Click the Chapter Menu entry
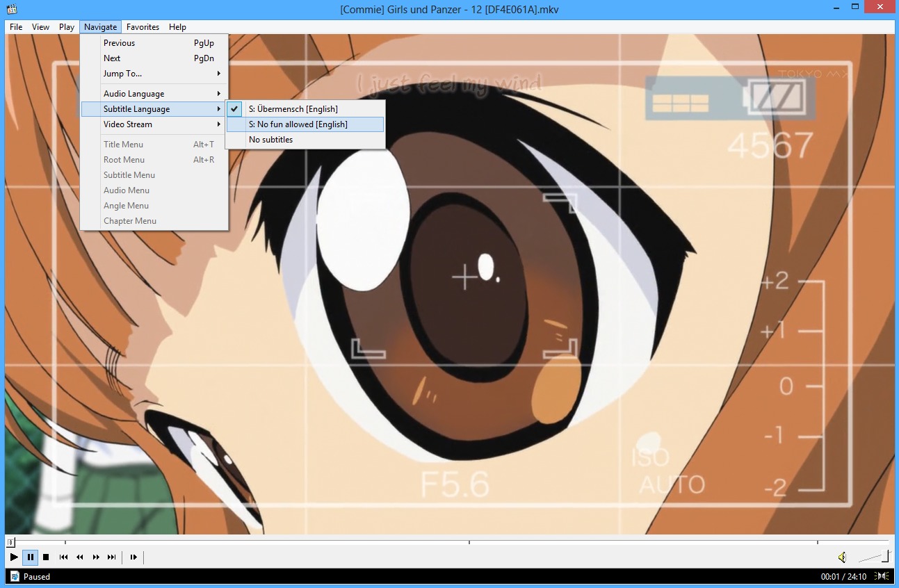This screenshot has height=588, width=899. click(x=154, y=221)
